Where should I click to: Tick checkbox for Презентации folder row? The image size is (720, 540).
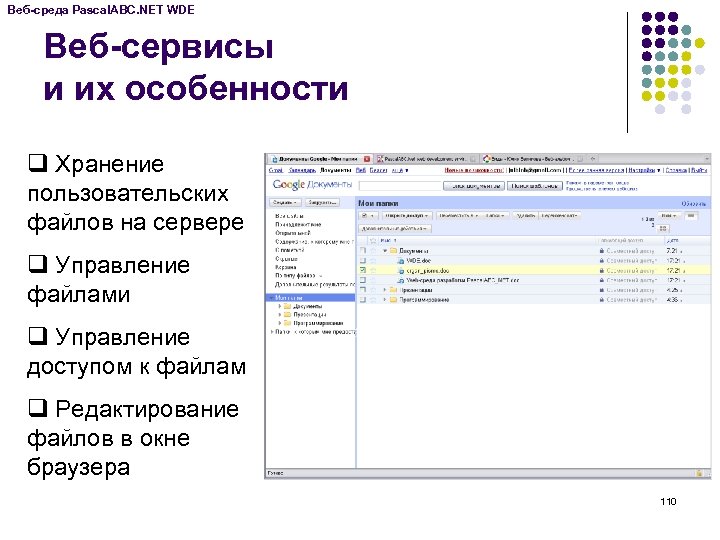coord(363,290)
